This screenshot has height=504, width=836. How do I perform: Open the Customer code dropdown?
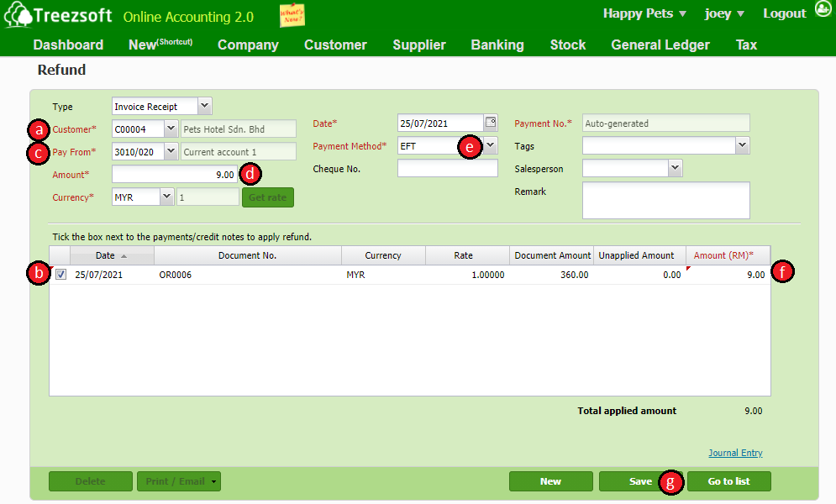pos(171,129)
